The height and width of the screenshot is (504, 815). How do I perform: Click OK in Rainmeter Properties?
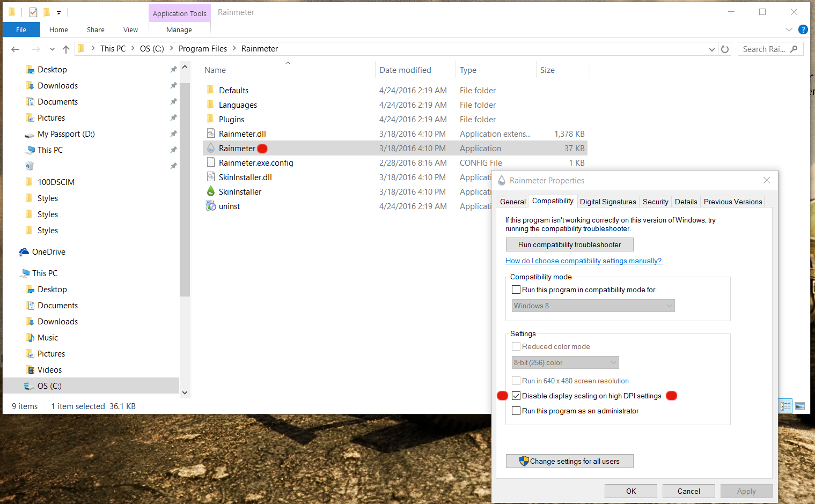(x=631, y=491)
